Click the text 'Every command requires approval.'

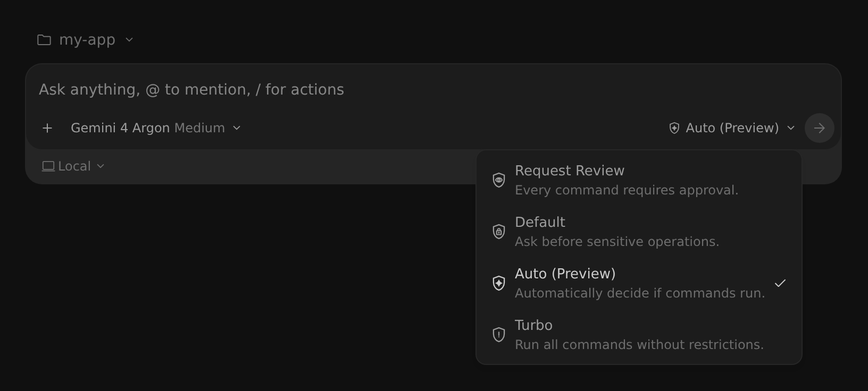point(627,190)
